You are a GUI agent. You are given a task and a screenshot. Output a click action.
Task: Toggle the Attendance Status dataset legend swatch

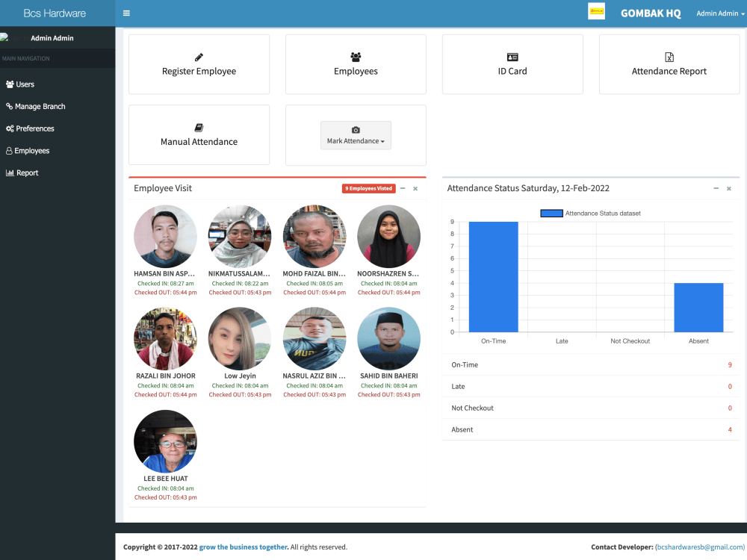tap(551, 214)
